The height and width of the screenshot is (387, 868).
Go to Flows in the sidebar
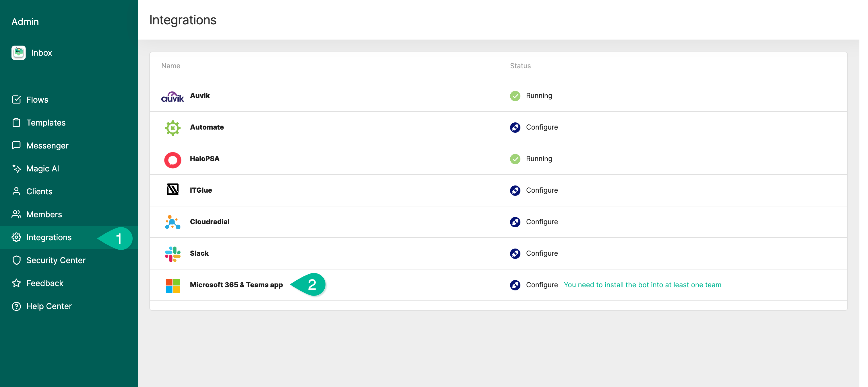pyautogui.click(x=37, y=99)
